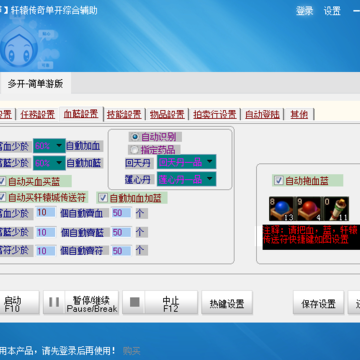The width and height of the screenshot is (360, 360).
Task: Open the 莲心丹一品 dropdown
Action: click(187, 179)
